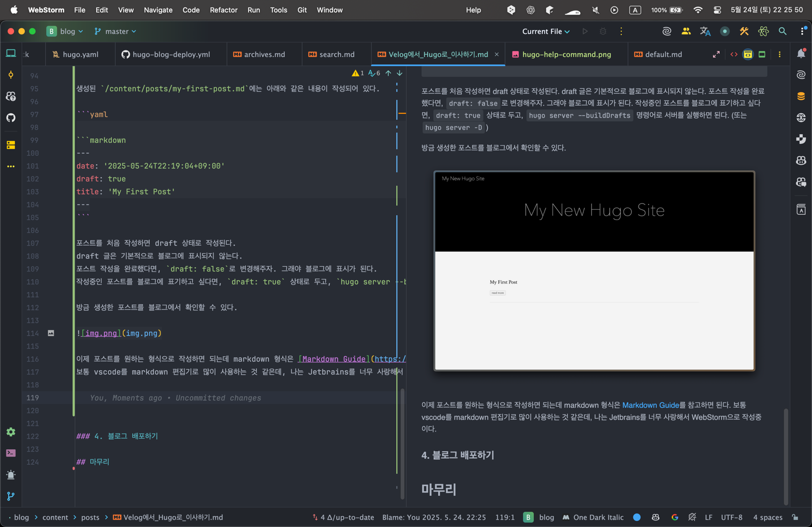Toggle read-only lock in status bar
Image resolution: width=812 pixels, height=527 pixels.
click(795, 517)
